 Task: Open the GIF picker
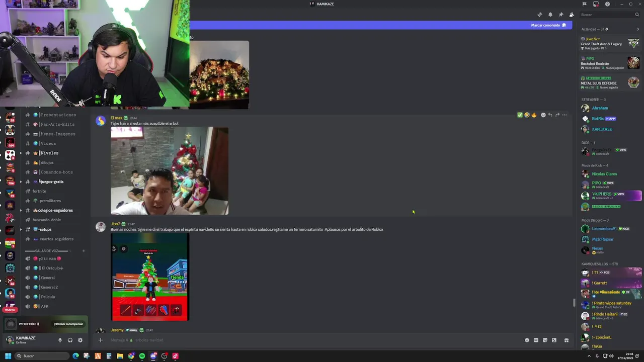click(x=536, y=340)
